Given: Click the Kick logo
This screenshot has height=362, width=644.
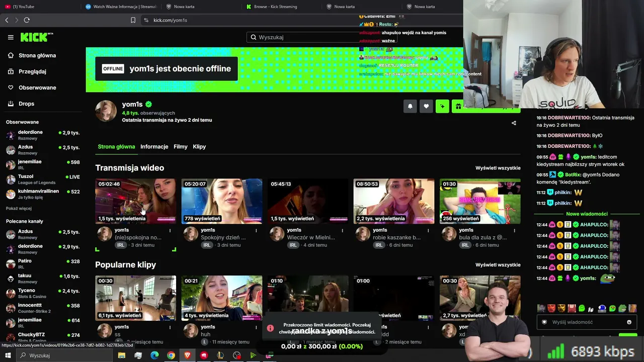Looking at the screenshot, I should [x=36, y=37].
